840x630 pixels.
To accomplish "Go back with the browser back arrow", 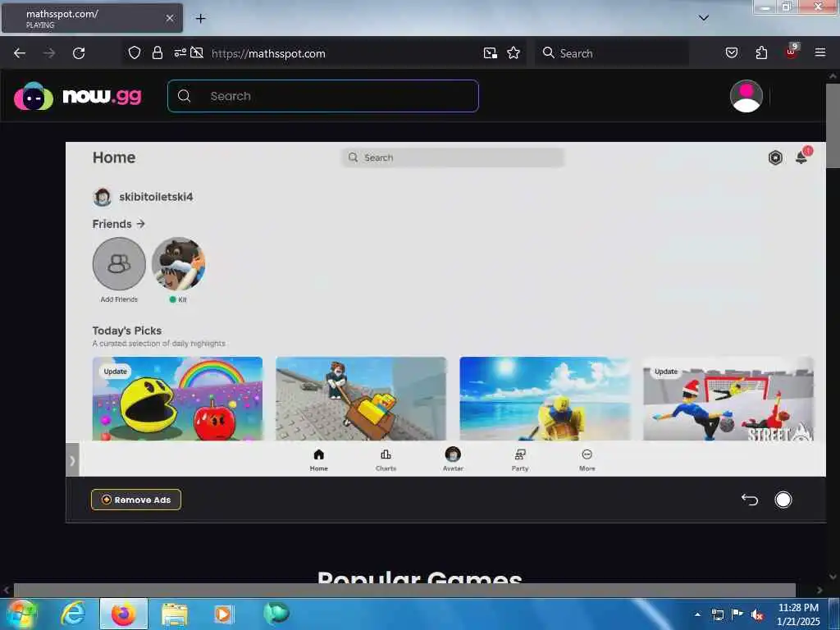I will click(x=20, y=53).
